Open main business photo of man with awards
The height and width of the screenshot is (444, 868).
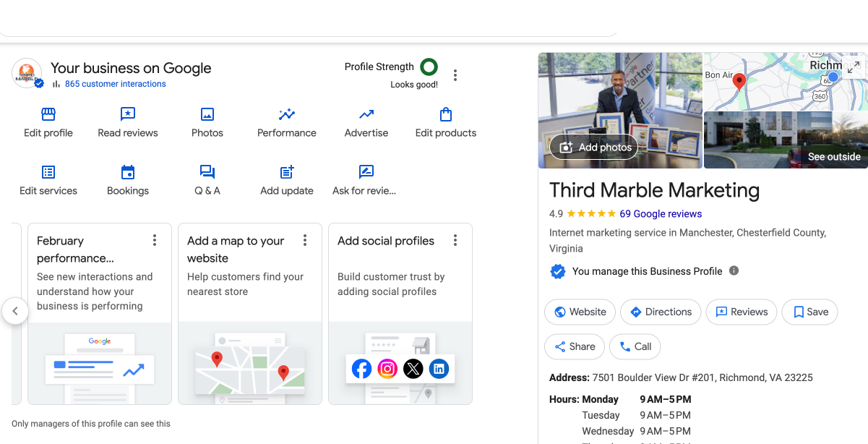pyautogui.click(x=620, y=110)
